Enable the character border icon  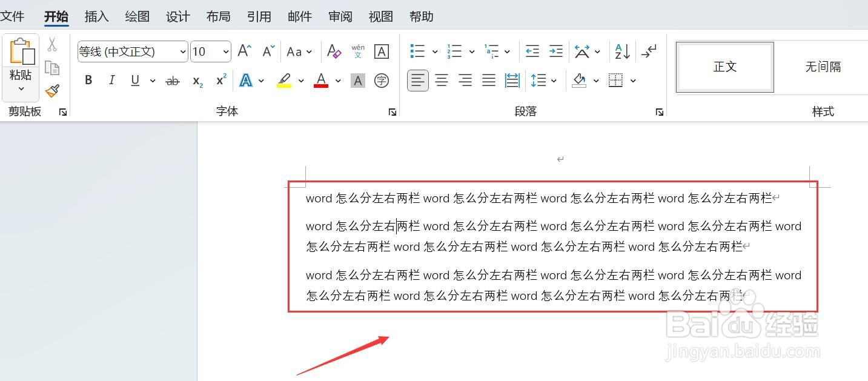pos(381,51)
